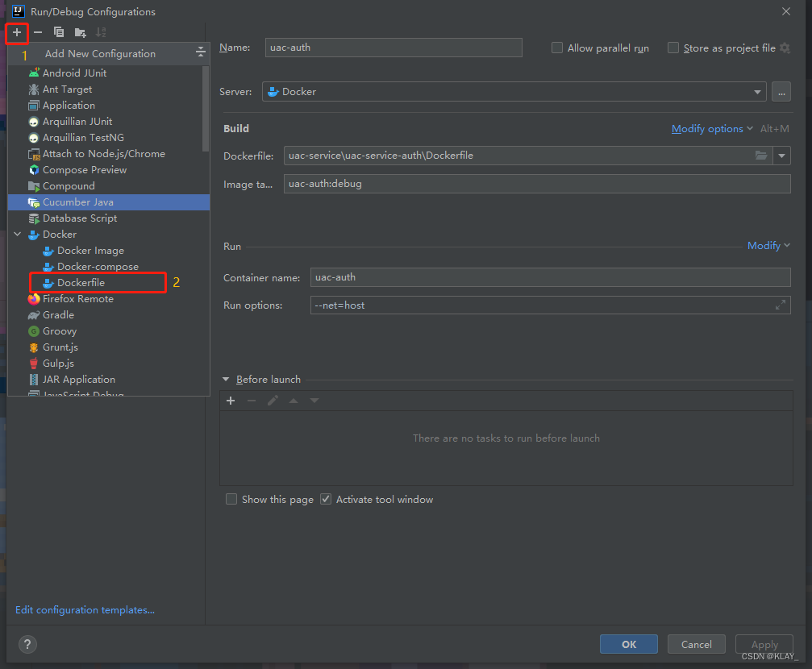Click the OK button
This screenshot has height=669, width=812.
(x=629, y=644)
